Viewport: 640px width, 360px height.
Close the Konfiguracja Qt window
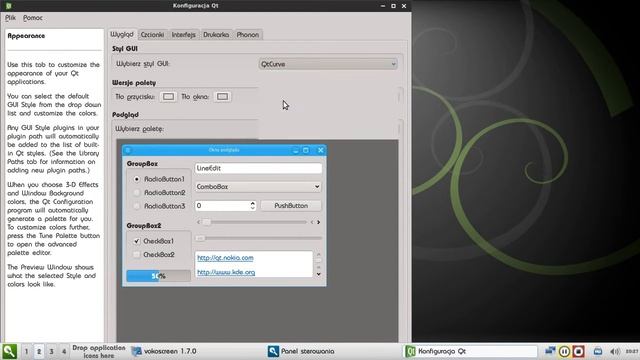(x=404, y=6)
